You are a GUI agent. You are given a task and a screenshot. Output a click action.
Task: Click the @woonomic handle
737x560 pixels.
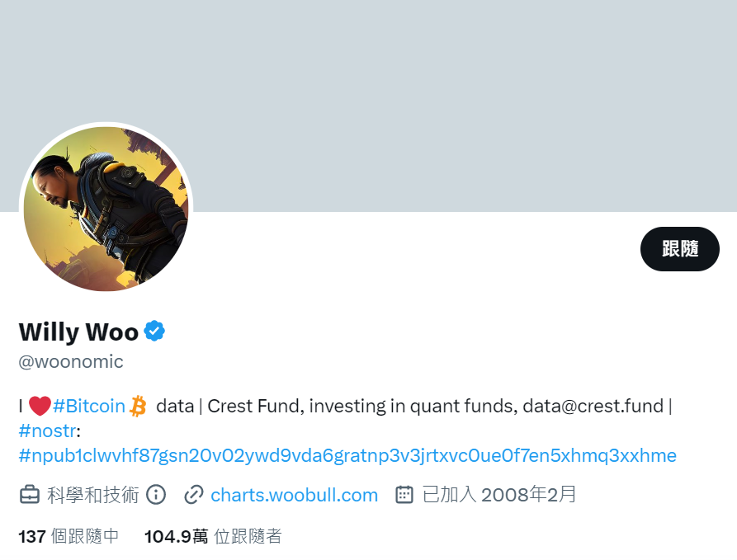[x=70, y=362]
